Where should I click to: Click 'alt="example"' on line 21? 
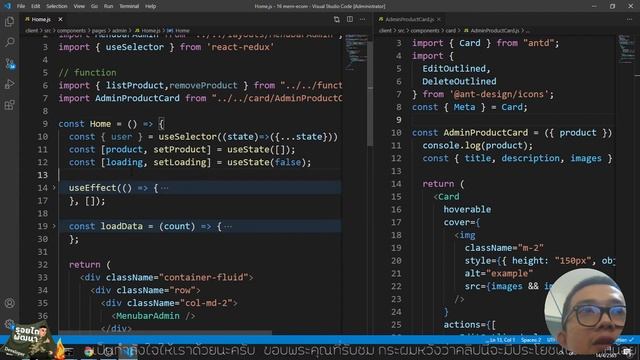coord(499,273)
